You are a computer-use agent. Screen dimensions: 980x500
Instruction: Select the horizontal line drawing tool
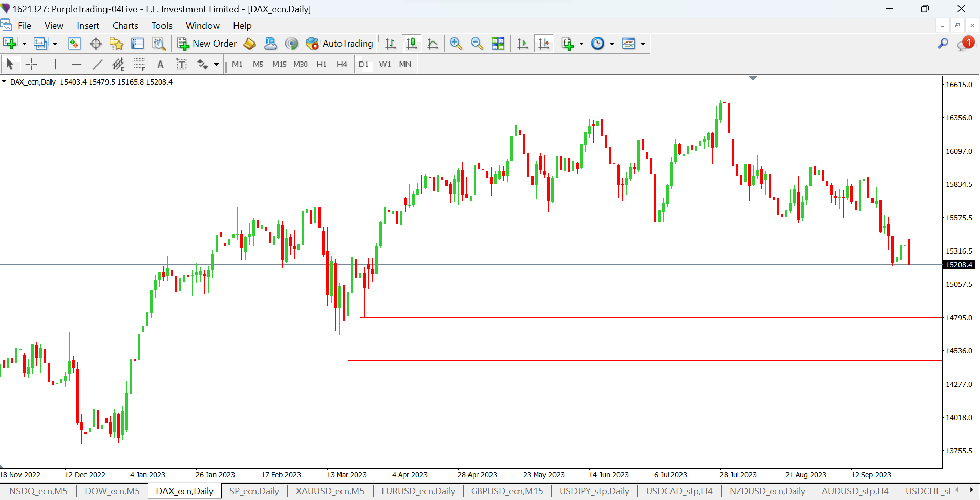(77, 64)
